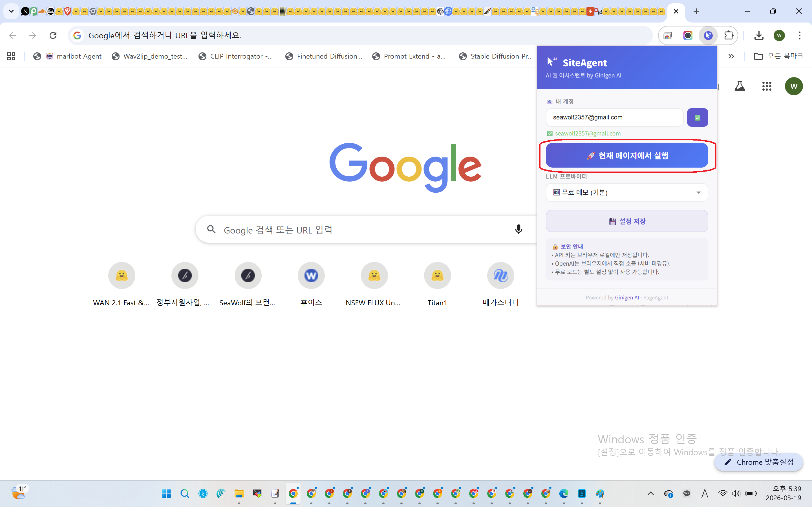812x507 pixels.
Task: Click the SiteAgent extension icon in toolbar
Action: (708, 35)
